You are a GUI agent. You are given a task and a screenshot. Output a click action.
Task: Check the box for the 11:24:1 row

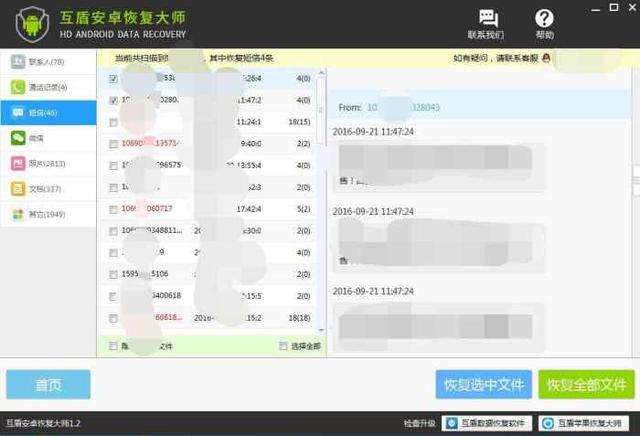(113, 122)
